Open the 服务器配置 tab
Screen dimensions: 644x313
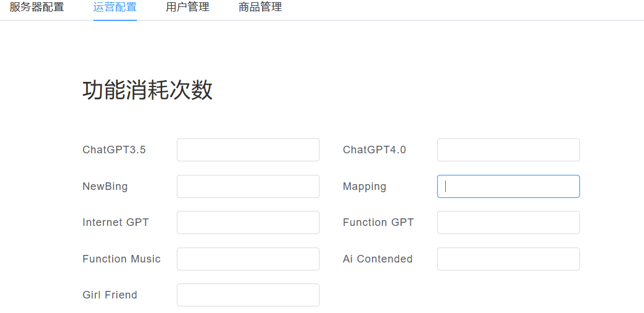coord(37,7)
